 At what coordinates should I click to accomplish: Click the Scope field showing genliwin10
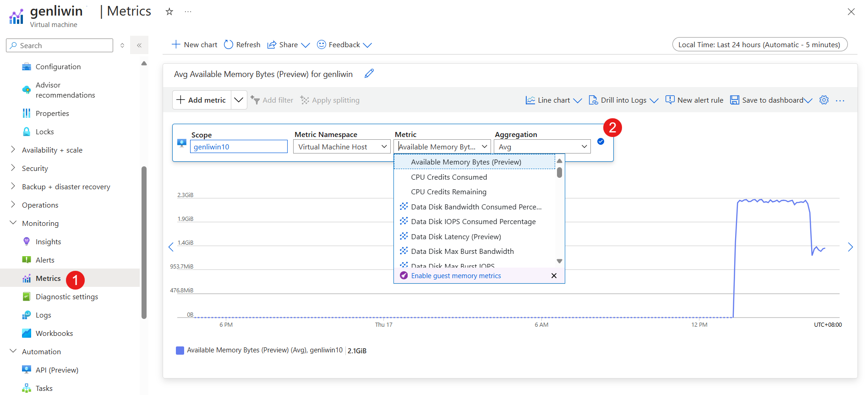point(239,147)
